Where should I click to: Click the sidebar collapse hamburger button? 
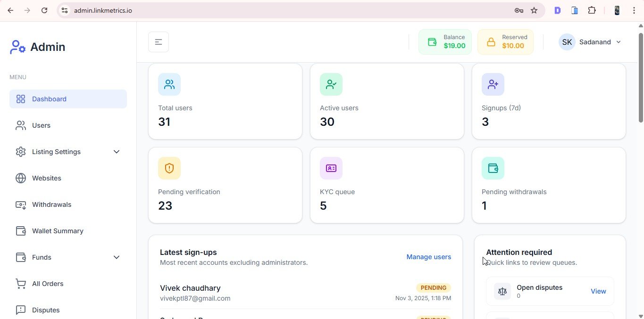pyautogui.click(x=159, y=42)
